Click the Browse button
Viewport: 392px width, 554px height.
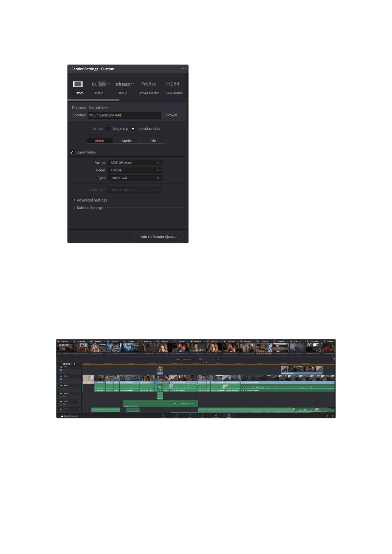pos(172,115)
